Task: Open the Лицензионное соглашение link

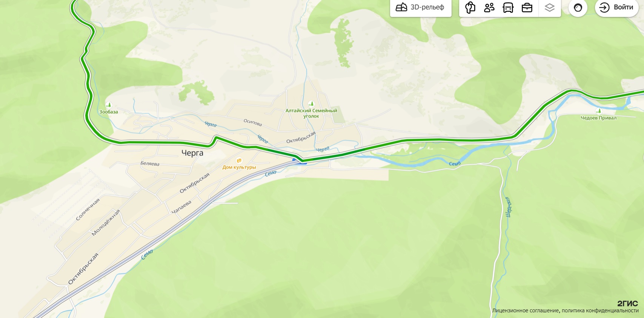Action: coord(526,310)
